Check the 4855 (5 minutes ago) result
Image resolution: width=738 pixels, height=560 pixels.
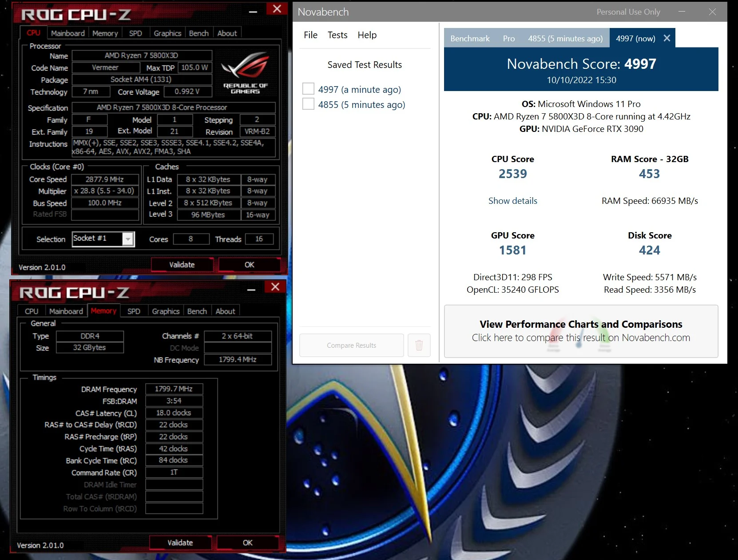308,104
